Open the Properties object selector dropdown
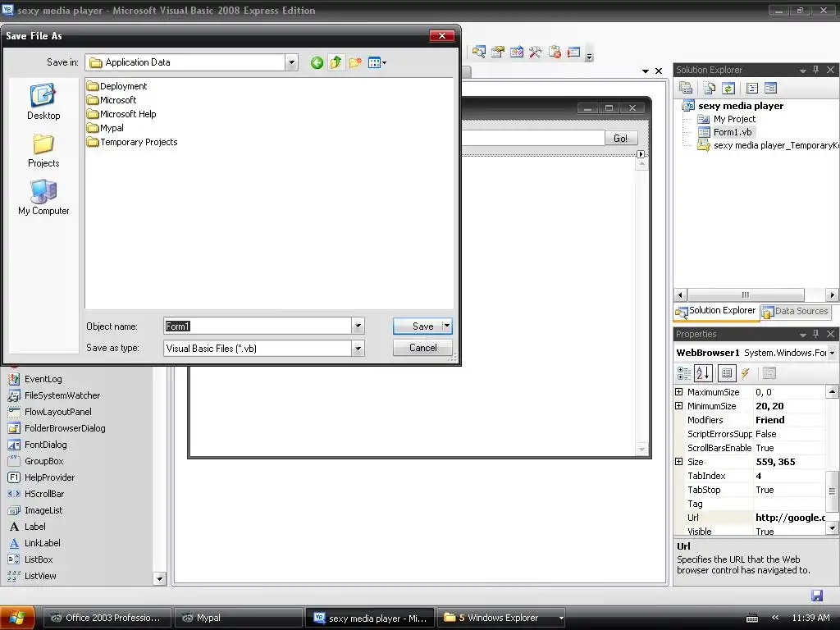Image resolution: width=840 pixels, height=630 pixels. pyautogui.click(x=832, y=353)
